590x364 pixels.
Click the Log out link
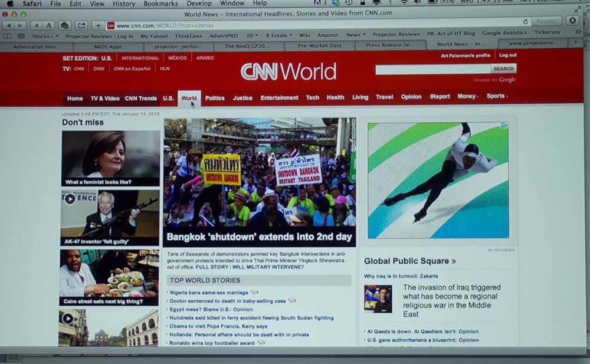tap(507, 55)
